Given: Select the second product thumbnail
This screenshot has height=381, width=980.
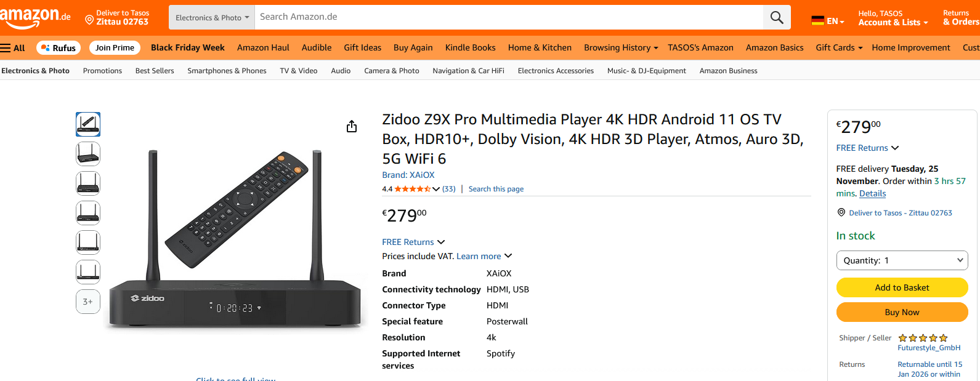Looking at the screenshot, I should (88, 154).
